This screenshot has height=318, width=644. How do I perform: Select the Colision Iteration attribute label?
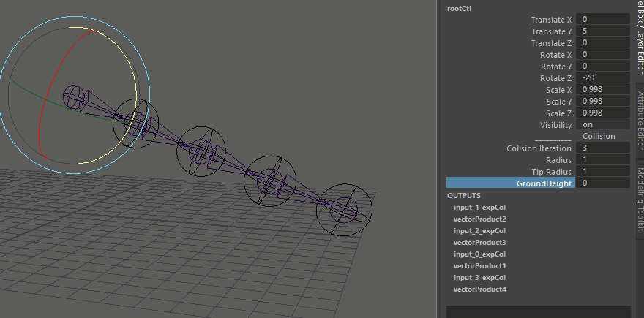point(539,148)
